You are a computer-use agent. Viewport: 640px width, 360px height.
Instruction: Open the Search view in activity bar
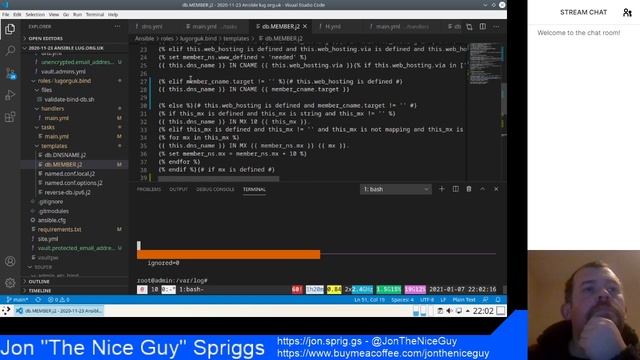tap(10, 51)
